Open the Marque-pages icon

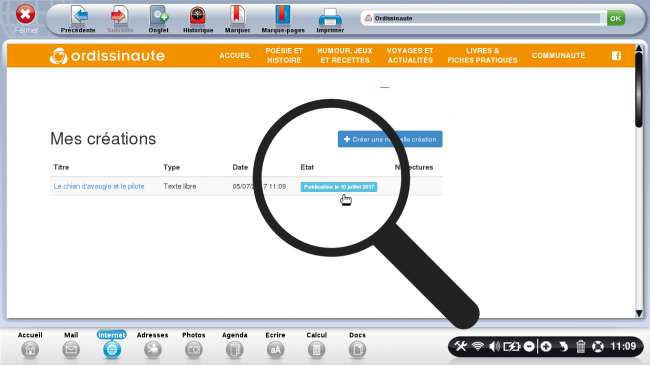click(x=283, y=16)
